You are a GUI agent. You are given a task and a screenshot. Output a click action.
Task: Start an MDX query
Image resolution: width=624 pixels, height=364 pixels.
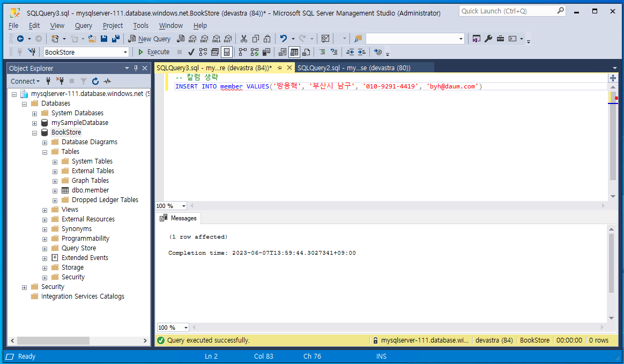pyautogui.click(x=192, y=39)
